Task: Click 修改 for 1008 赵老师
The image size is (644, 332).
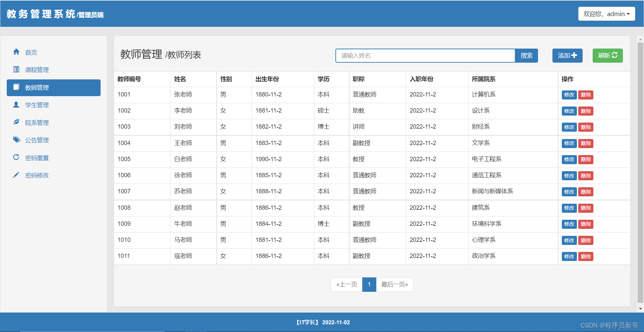Action: (x=569, y=208)
